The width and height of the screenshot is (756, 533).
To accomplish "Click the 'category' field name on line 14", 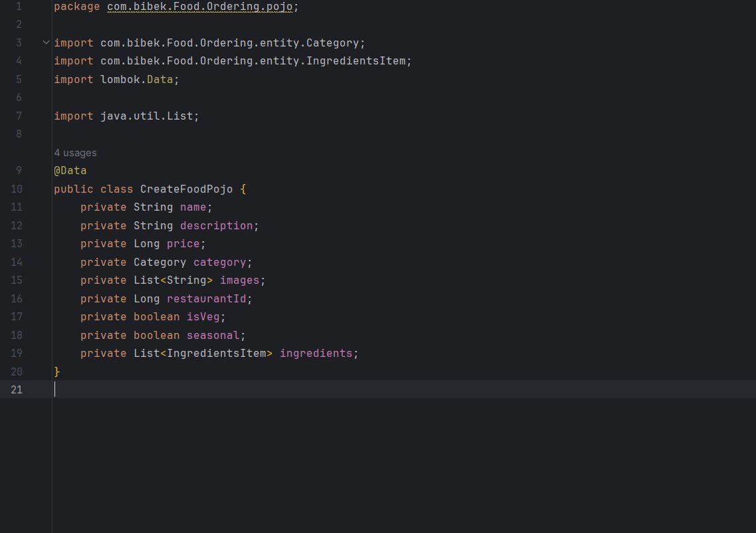I will point(220,263).
